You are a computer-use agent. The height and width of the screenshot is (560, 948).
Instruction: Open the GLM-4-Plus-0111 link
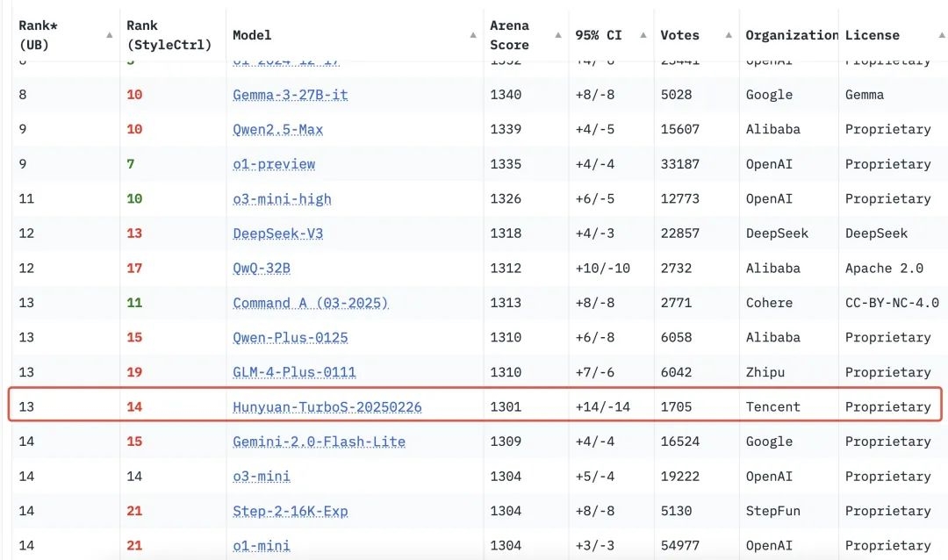[295, 372]
